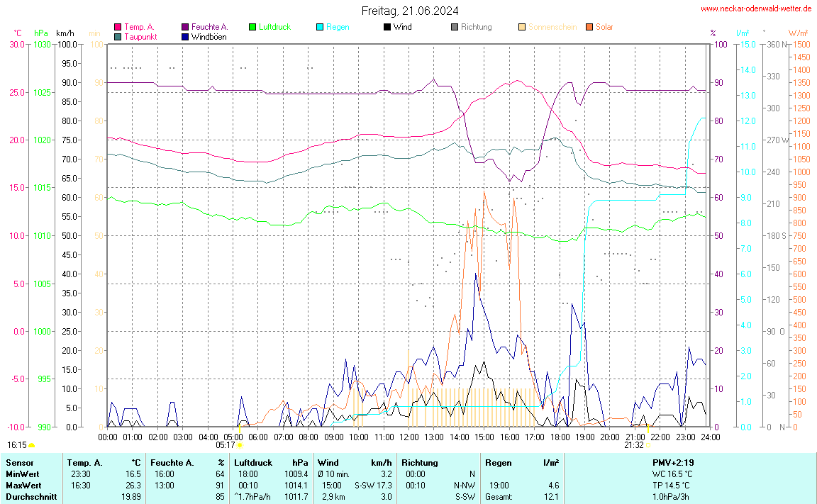
Task: Open the www.neckar-odenwald-wetter.de link
Action: click(x=755, y=9)
